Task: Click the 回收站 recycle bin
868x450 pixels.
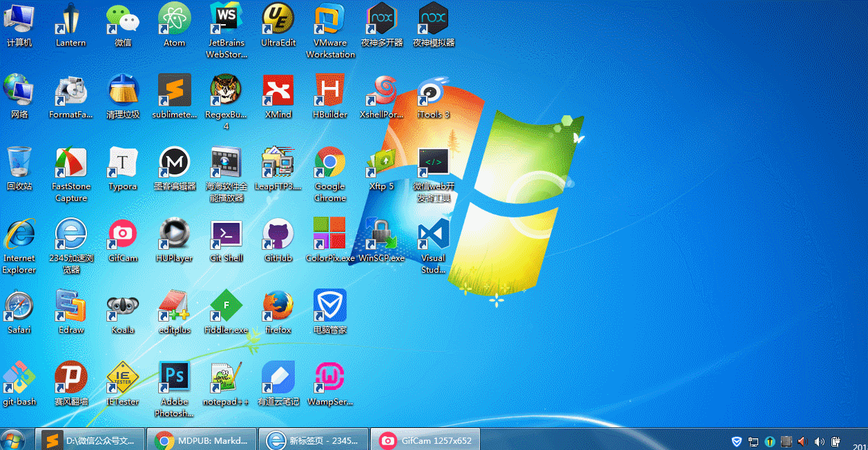Action: pos(19,168)
